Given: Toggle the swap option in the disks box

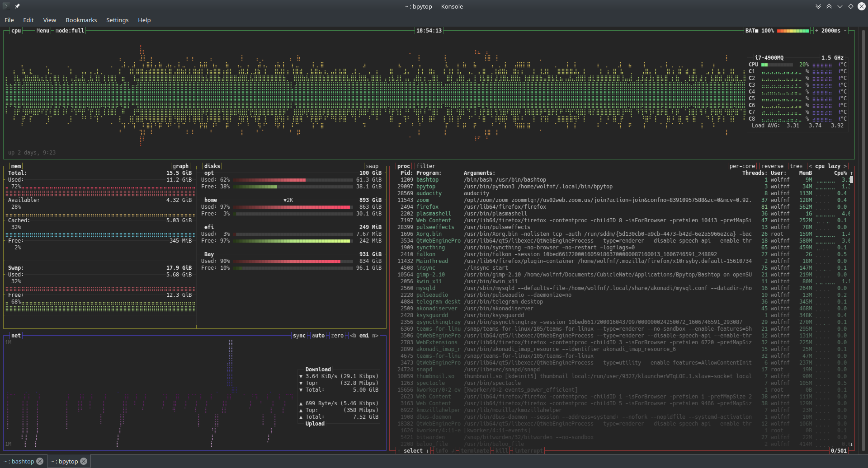Looking at the screenshot, I should [x=372, y=166].
